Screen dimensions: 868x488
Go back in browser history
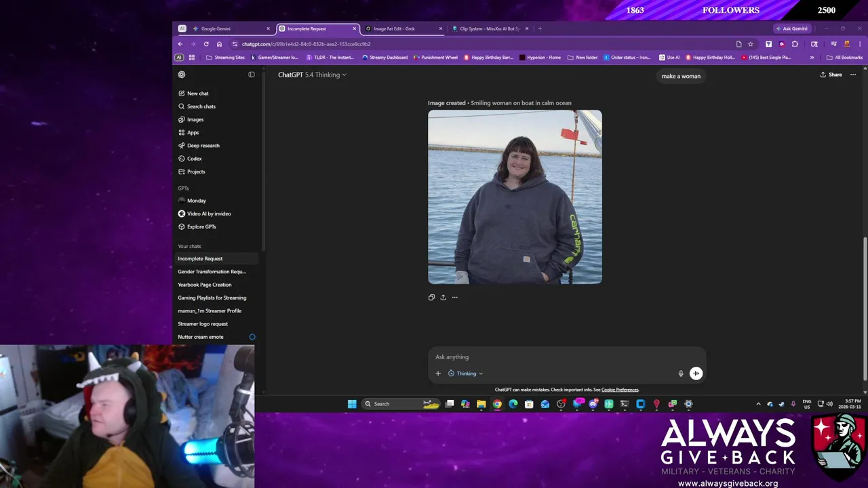click(180, 44)
